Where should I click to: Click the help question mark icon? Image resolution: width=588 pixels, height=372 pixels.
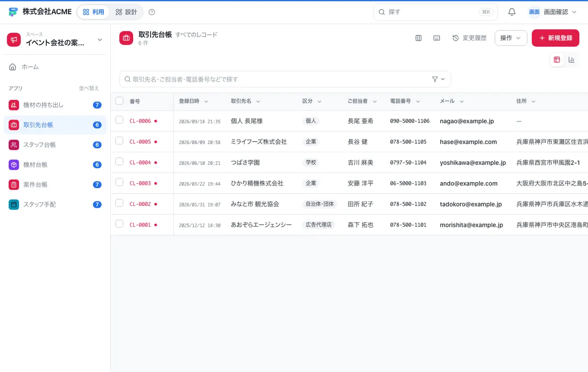click(x=152, y=12)
